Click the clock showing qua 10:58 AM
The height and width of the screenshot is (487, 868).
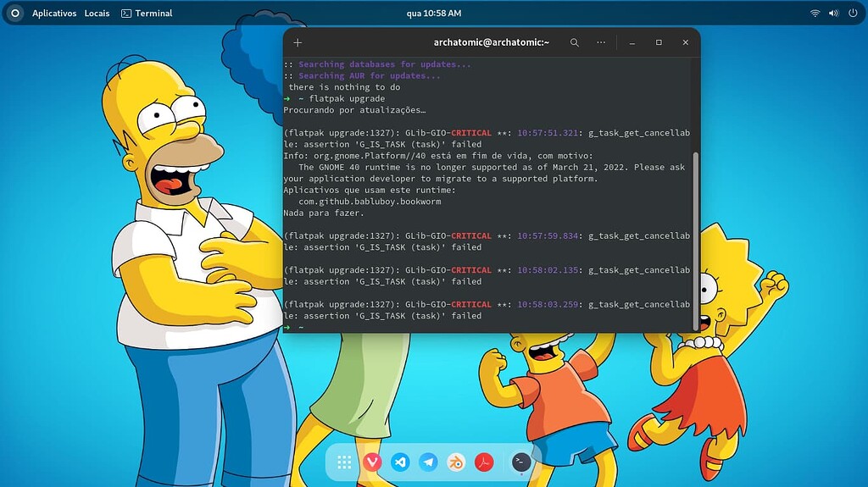point(434,14)
